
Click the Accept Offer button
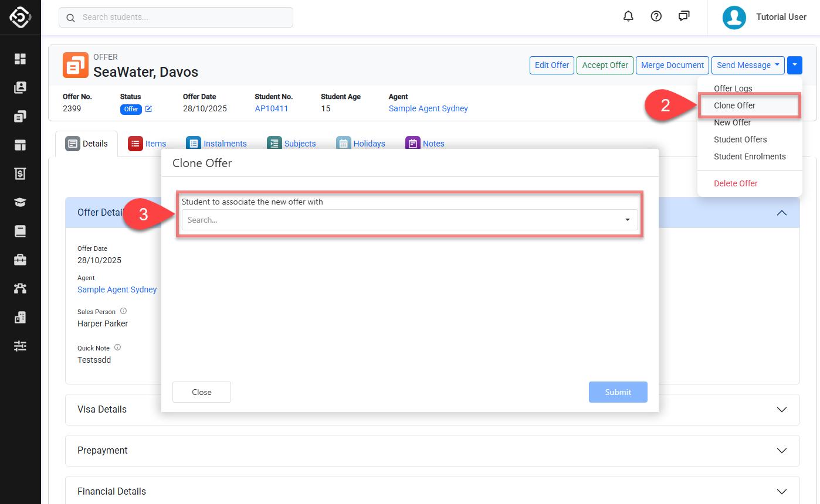[x=605, y=65]
